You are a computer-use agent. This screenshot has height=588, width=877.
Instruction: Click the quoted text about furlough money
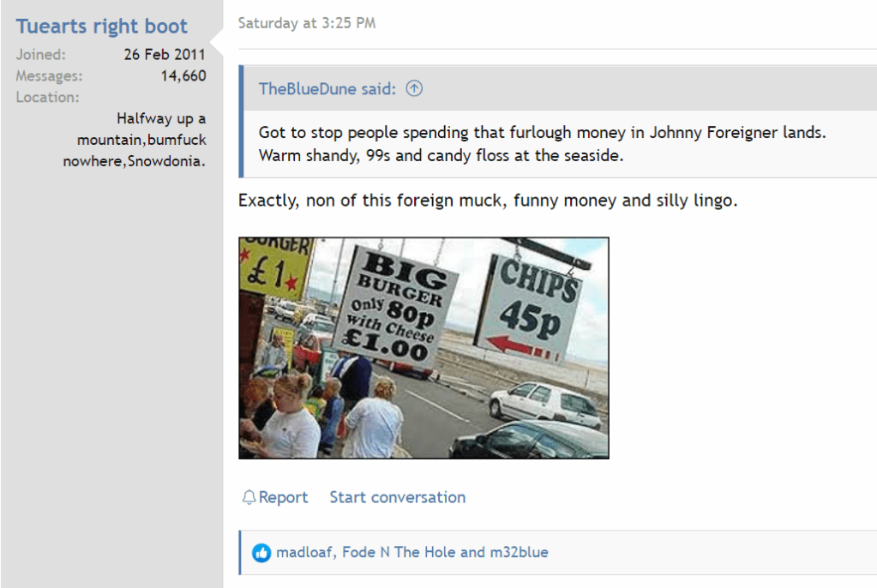(542, 144)
